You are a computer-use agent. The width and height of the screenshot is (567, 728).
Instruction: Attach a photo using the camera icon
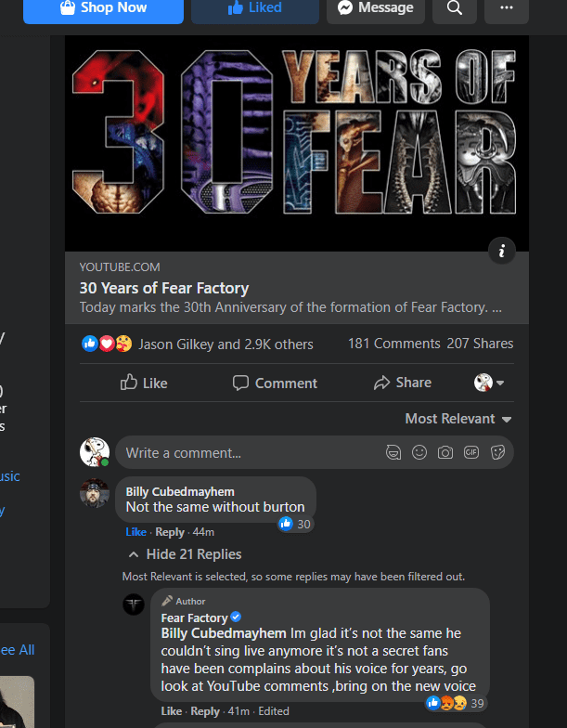click(445, 452)
